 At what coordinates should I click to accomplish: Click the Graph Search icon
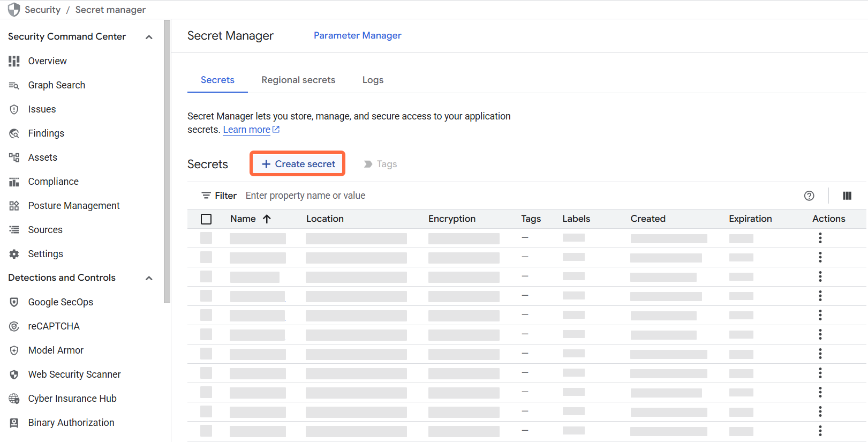point(14,85)
